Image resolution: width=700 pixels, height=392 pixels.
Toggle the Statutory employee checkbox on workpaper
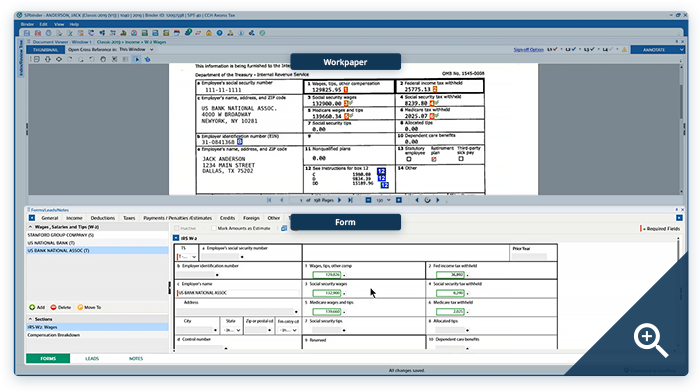(x=408, y=159)
